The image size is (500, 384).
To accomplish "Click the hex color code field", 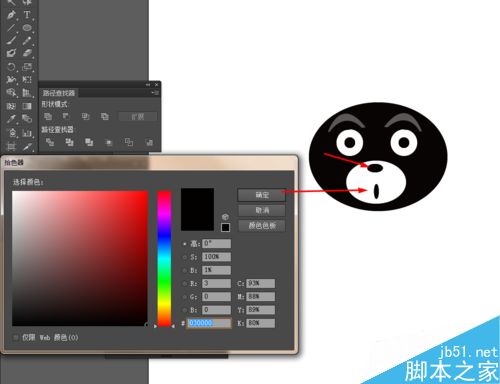I will point(209,323).
